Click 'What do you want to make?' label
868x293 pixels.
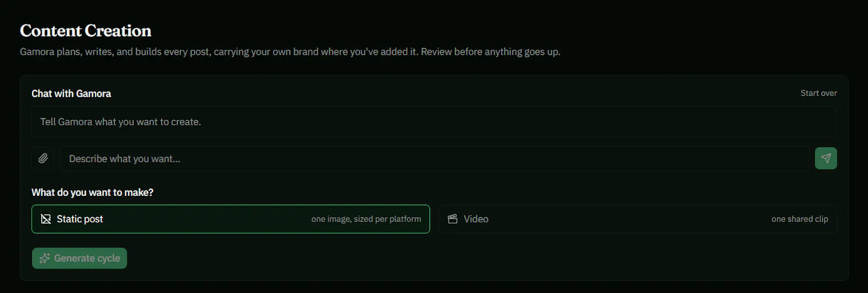[x=92, y=192]
